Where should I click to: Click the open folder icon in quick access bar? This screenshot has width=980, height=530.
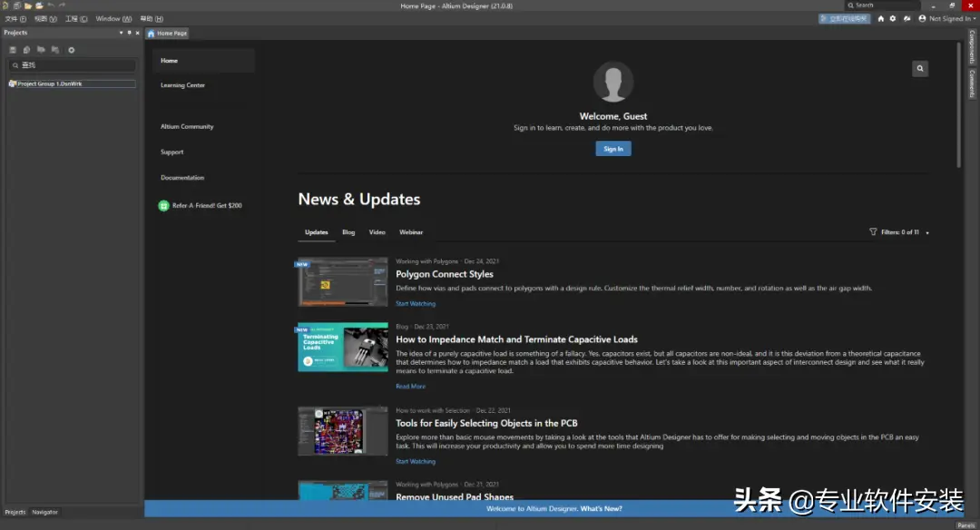pyautogui.click(x=28, y=5)
